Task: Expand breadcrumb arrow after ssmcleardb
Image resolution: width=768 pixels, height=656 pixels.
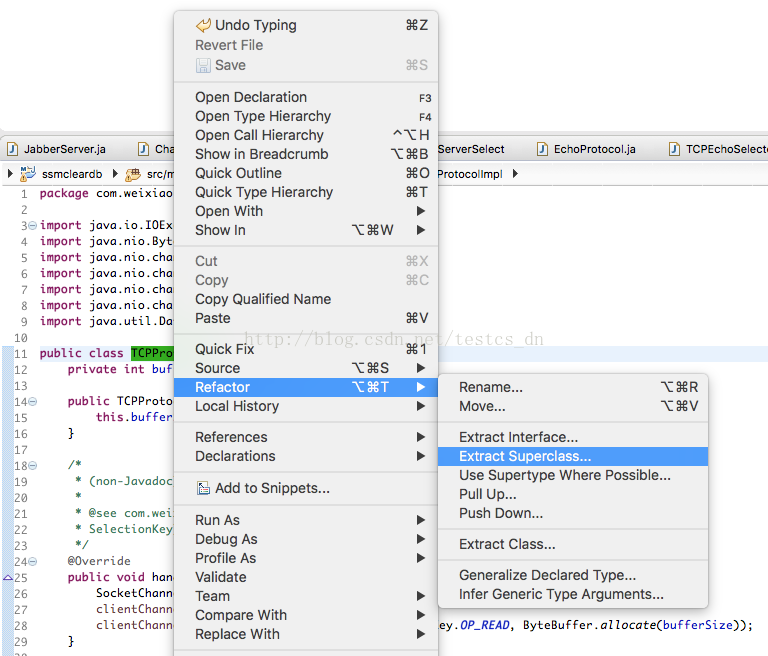Action: tap(115, 173)
